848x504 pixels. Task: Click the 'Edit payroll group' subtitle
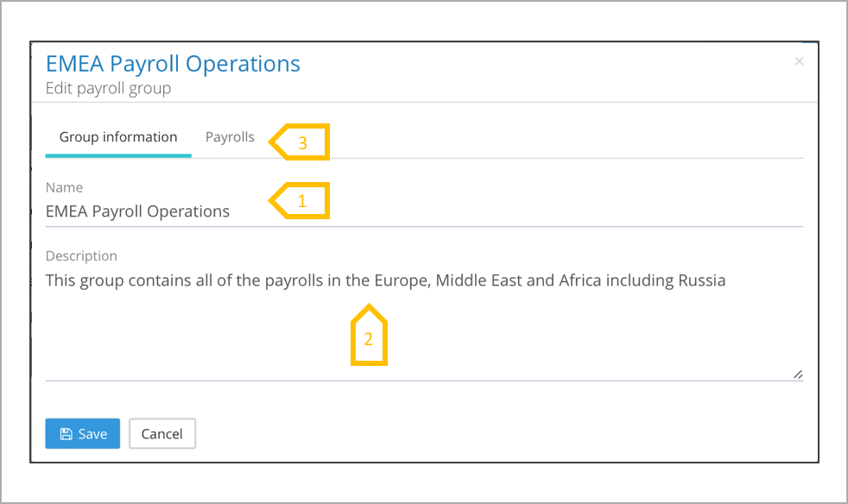click(x=108, y=88)
